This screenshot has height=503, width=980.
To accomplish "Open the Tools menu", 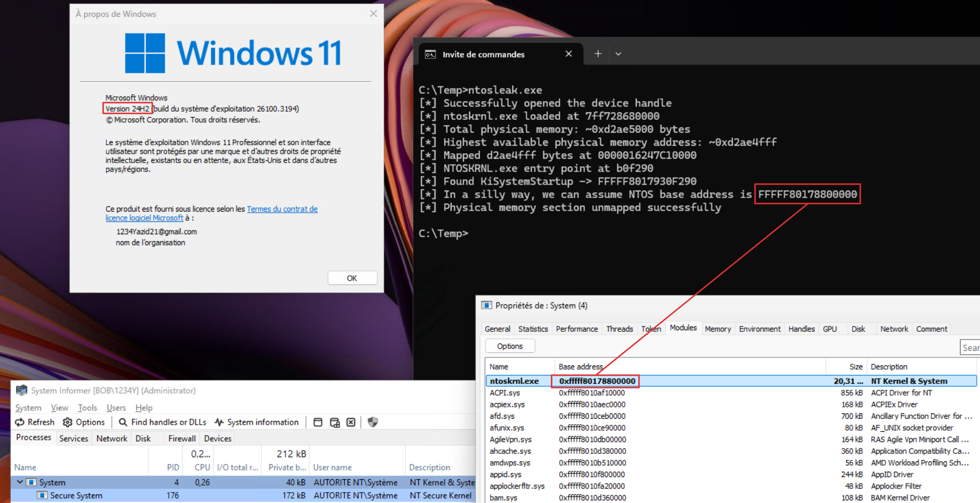I will [87, 407].
